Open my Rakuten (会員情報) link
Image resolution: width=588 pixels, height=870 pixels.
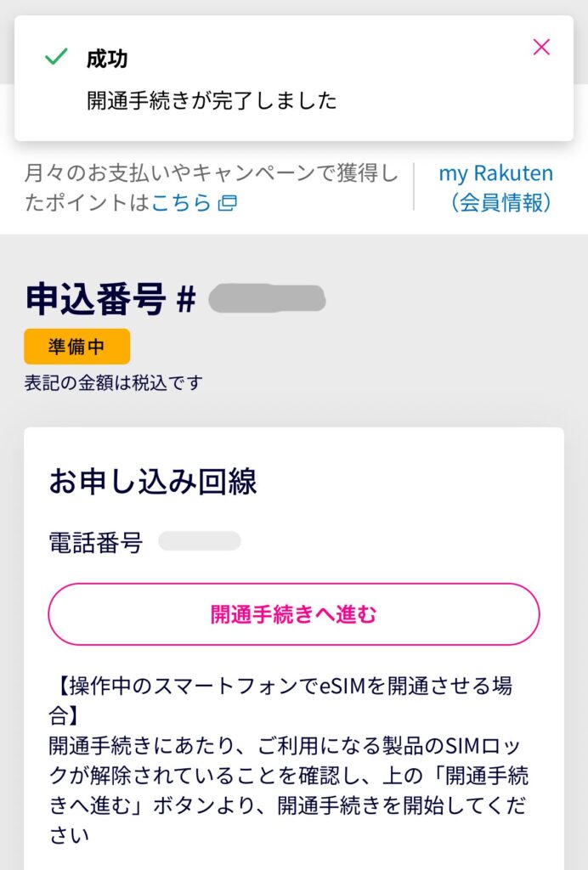pyautogui.click(x=495, y=188)
